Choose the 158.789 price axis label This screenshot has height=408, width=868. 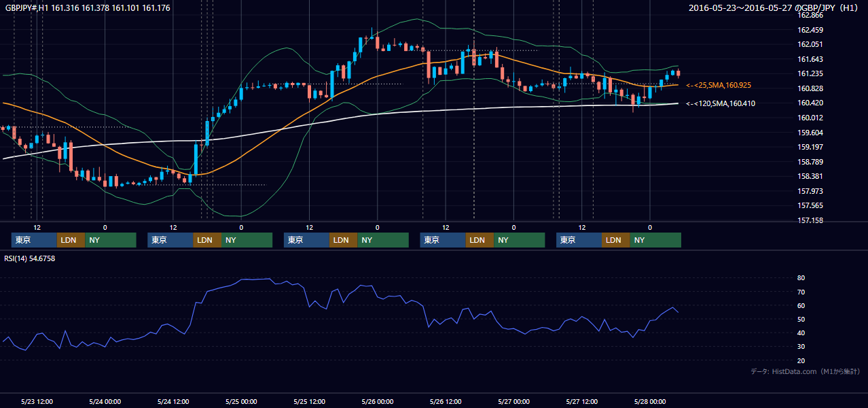coord(810,162)
